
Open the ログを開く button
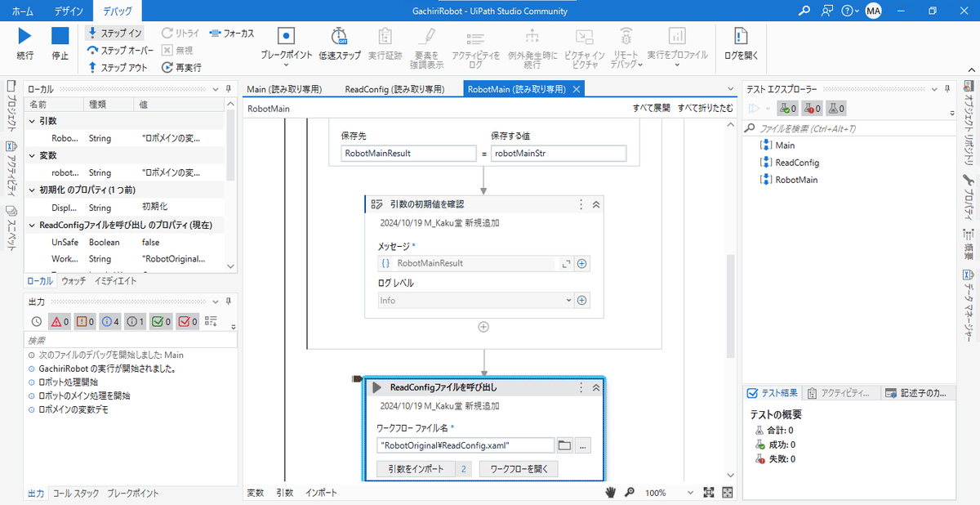coord(741,44)
